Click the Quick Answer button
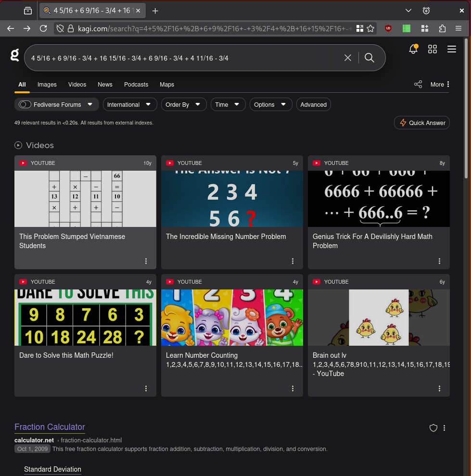Screen dimensions: 471x476 point(422,123)
